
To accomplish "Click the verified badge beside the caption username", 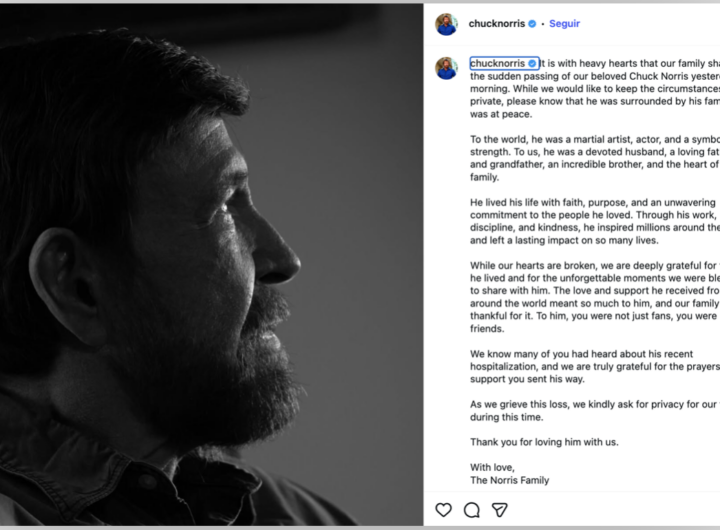I will coord(533,62).
